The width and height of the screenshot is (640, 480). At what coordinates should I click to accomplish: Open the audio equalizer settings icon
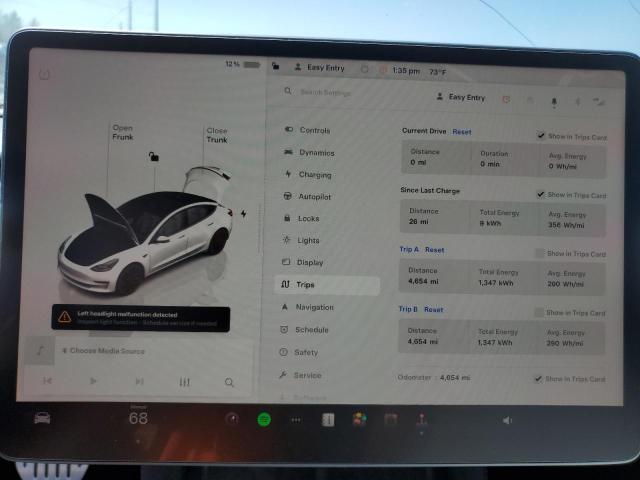(184, 382)
